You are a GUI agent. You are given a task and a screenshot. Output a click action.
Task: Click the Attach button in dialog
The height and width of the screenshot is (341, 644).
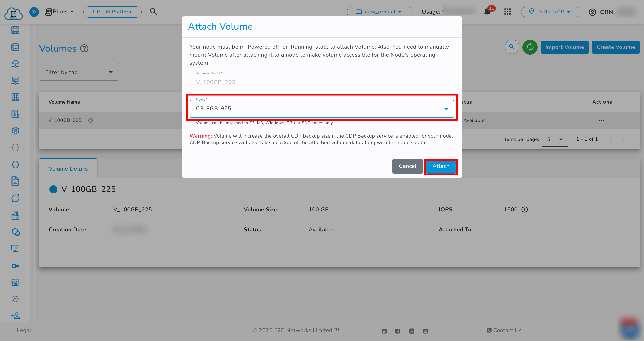pos(441,166)
